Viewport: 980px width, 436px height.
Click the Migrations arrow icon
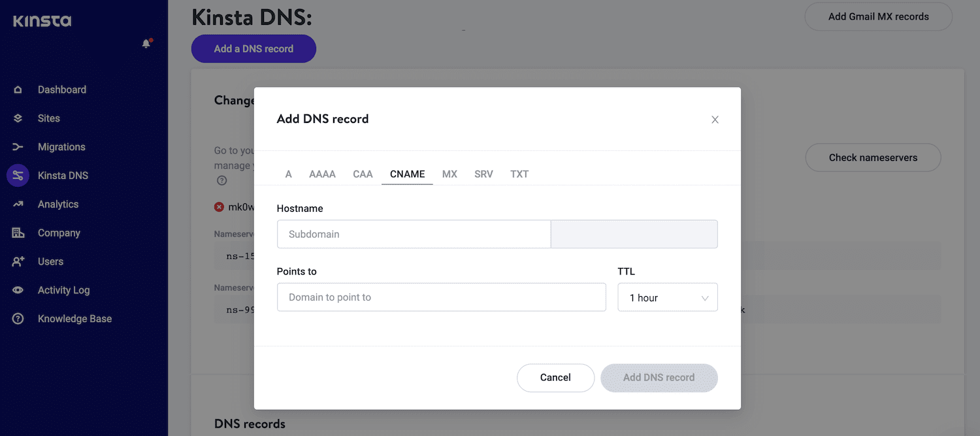18,147
